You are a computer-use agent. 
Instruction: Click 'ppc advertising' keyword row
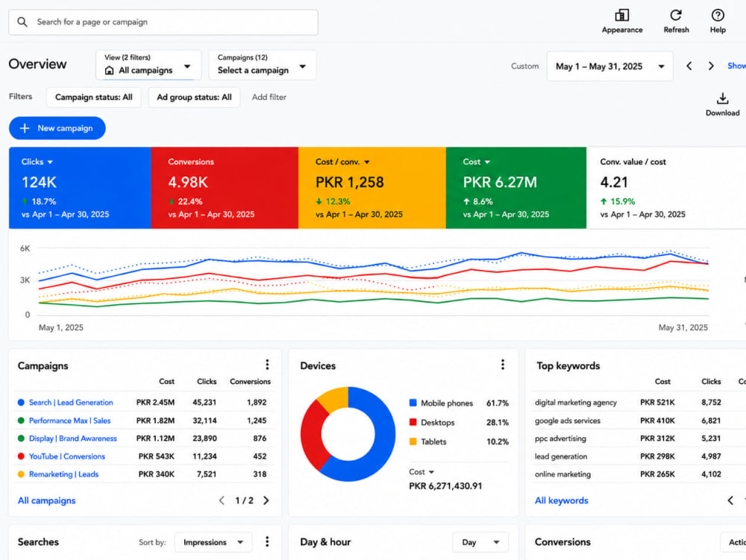(639, 438)
